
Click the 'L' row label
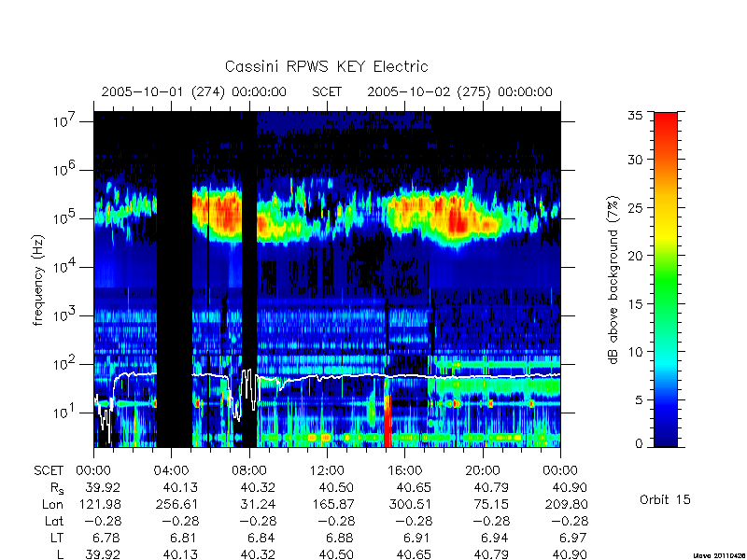(x=60, y=554)
